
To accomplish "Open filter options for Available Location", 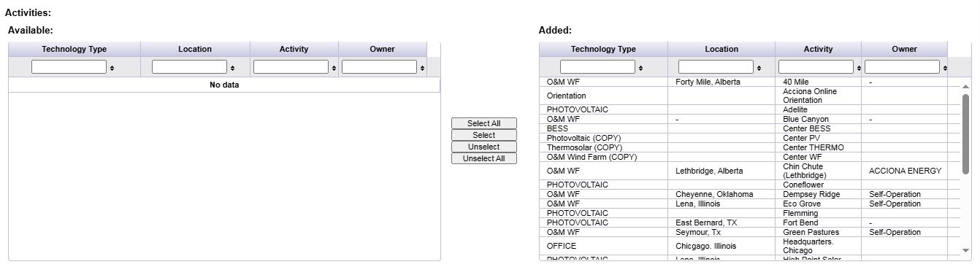I will [x=232, y=68].
